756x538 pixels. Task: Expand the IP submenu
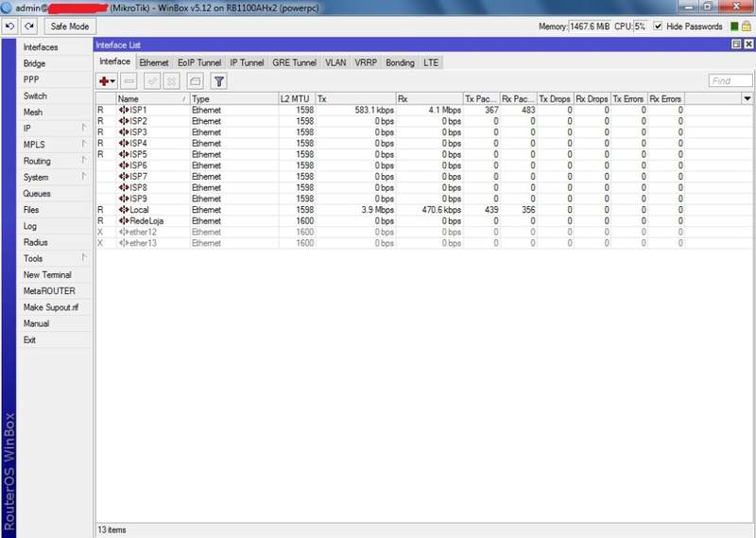[x=54, y=129]
